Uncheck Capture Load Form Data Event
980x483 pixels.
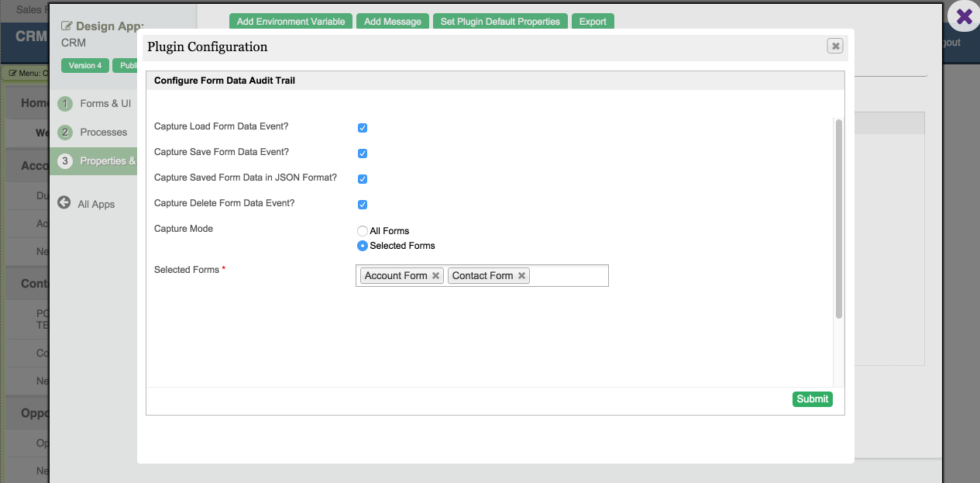363,128
